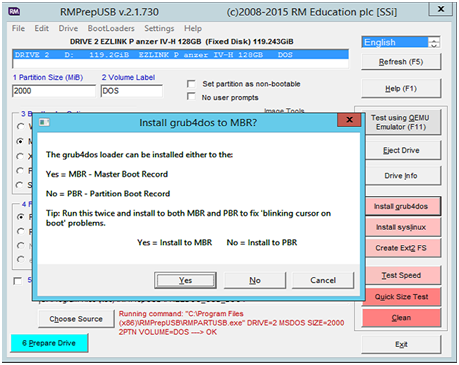This screenshot has height=365, width=459.
Task: Open the Settings menu
Action: [159, 28]
